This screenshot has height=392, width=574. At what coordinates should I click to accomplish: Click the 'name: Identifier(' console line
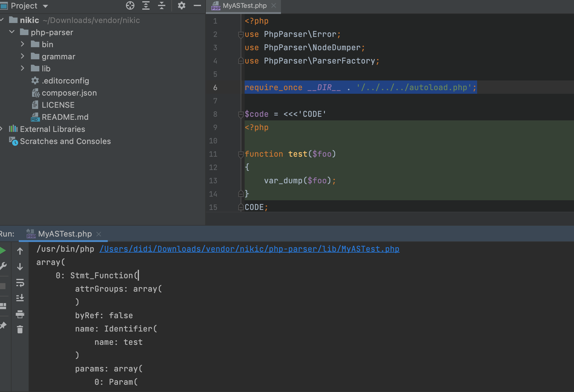(116, 329)
